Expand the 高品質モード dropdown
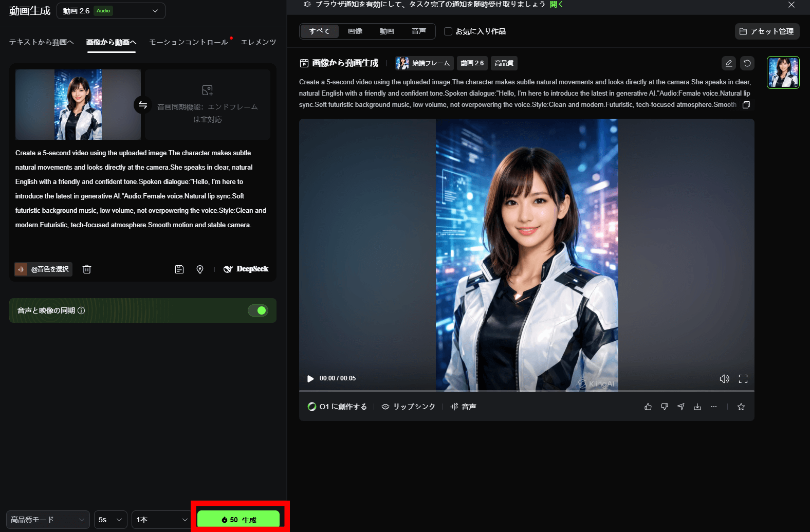 (48, 520)
